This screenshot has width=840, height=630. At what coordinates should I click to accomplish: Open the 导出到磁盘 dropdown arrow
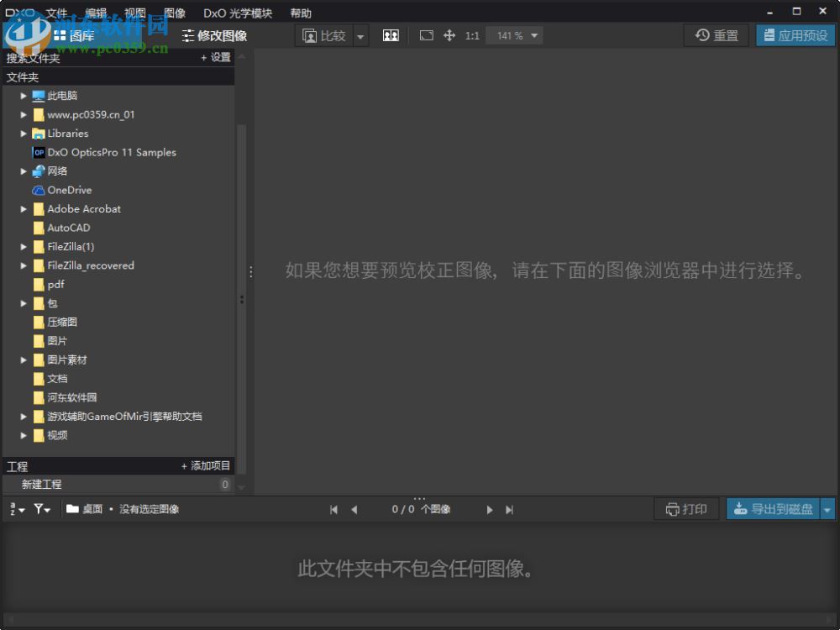(x=827, y=509)
